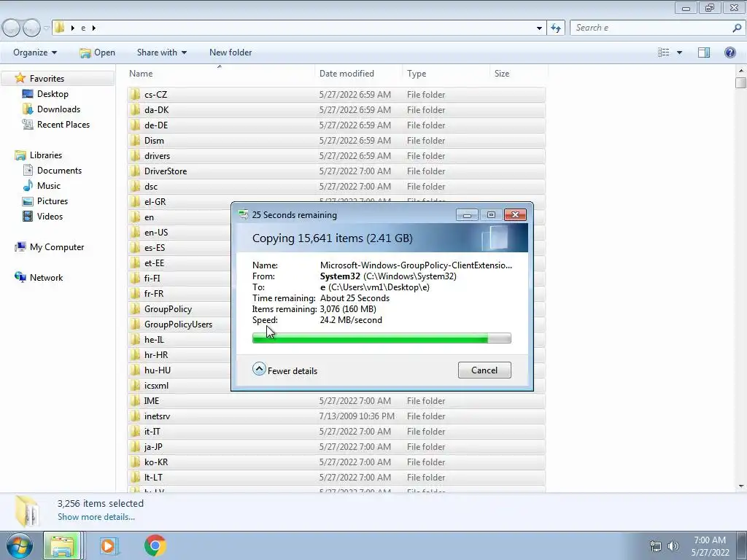The height and width of the screenshot is (560, 747).
Task: Go back with the Back arrow button
Action: pyautogui.click(x=12, y=28)
